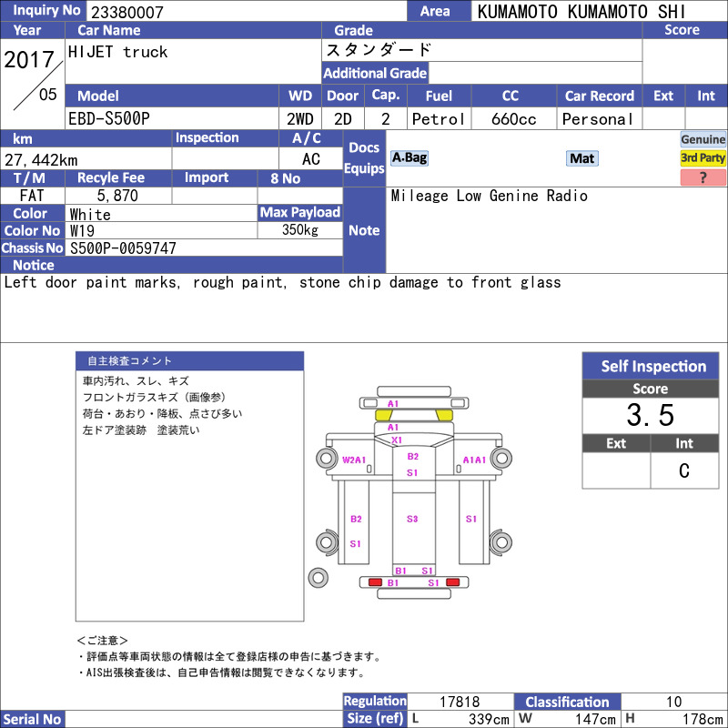The height and width of the screenshot is (728, 728).
Task: Click the Left door paint marks notice text
Action: [x=282, y=282]
